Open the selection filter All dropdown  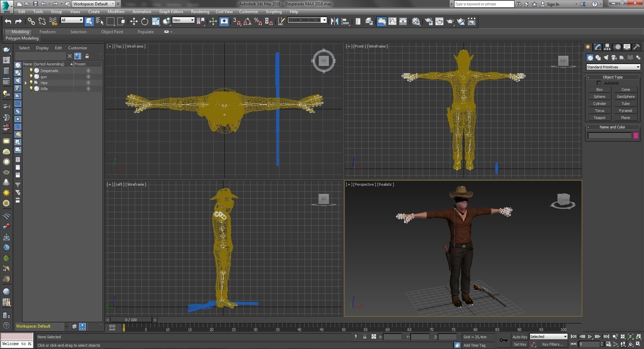71,20
